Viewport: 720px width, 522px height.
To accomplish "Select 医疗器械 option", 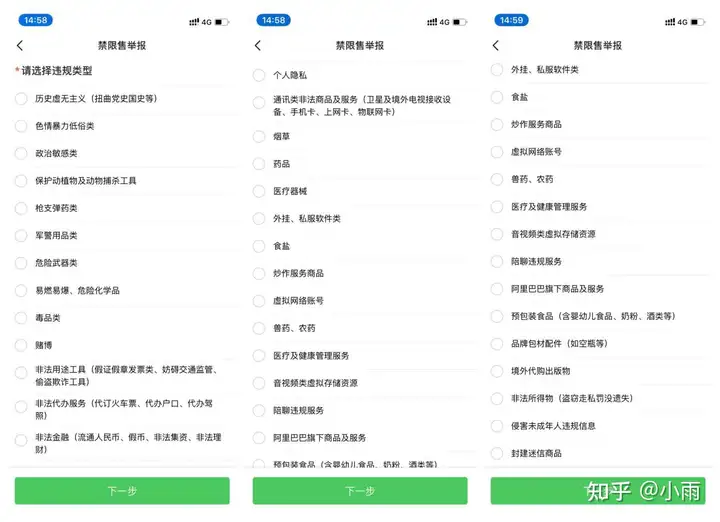I will 259,191.
